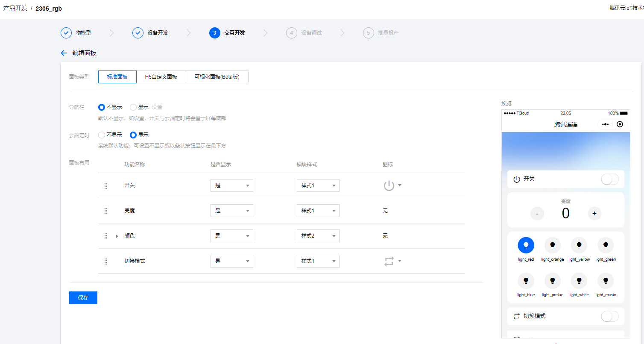Select 显示 radio for 导航栏
This screenshot has width=644, height=344.
coord(133,107)
